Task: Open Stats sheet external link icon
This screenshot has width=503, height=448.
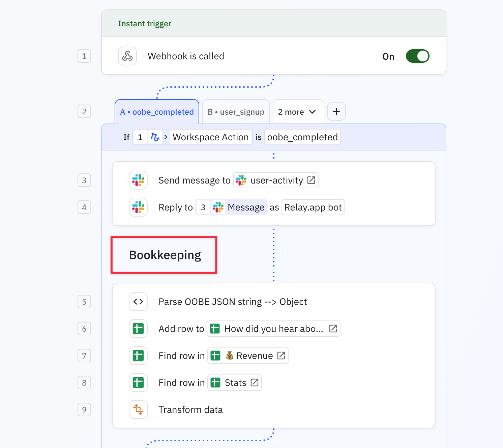Action: pos(255,383)
